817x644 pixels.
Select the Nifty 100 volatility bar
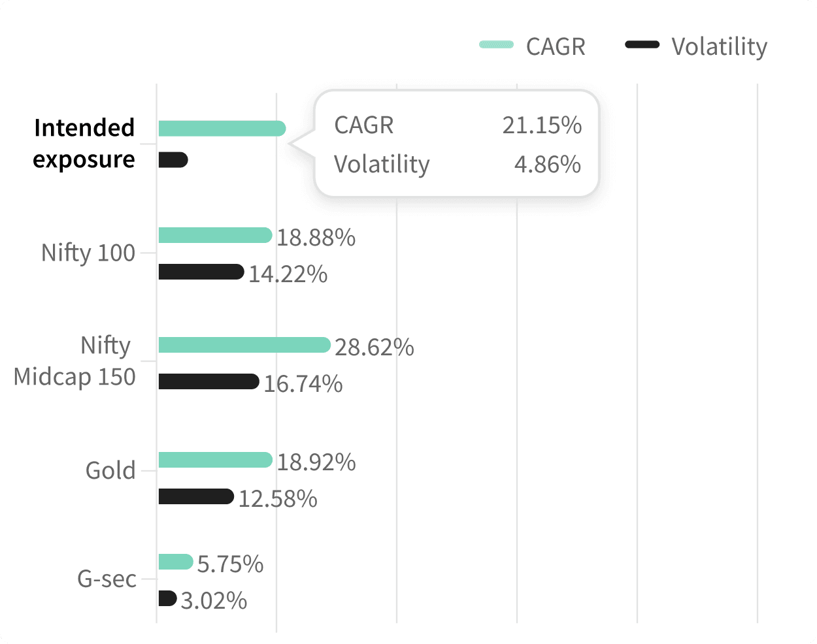point(201,272)
